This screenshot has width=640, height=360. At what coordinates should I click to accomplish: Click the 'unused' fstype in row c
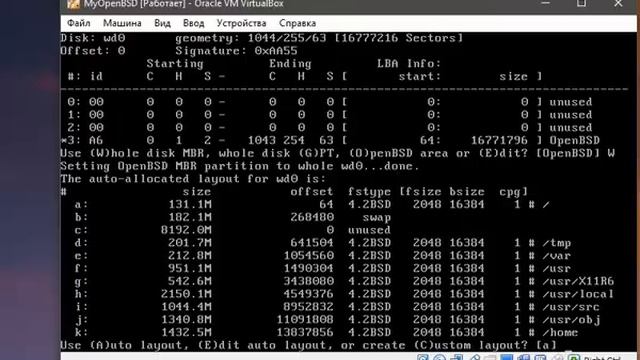(x=369, y=230)
